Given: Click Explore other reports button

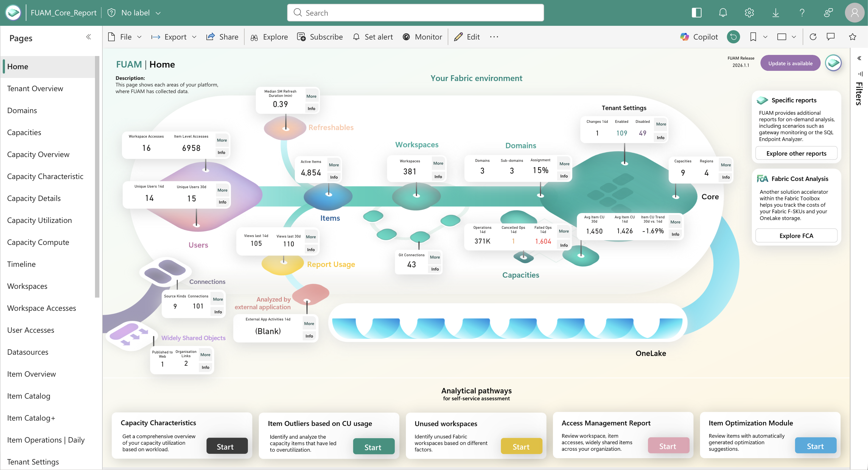Looking at the screenshot, I should pyautogui.click(x=796, y=153).
